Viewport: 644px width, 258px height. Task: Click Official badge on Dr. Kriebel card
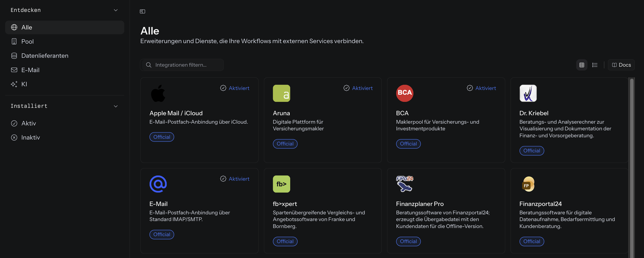coord(532,151)
